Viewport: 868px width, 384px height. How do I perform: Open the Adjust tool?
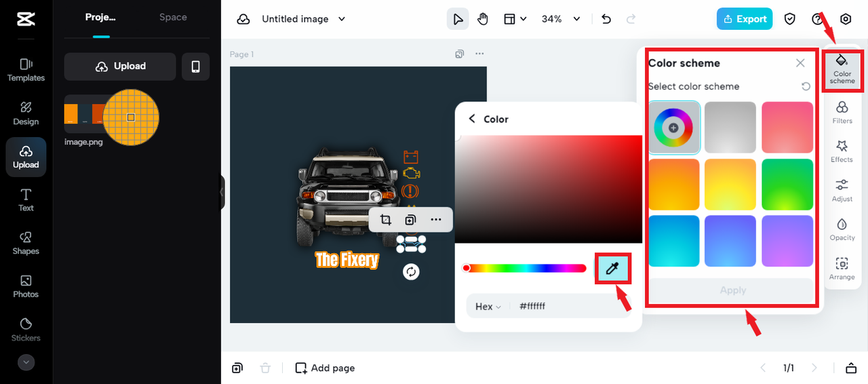pos(842,191)
